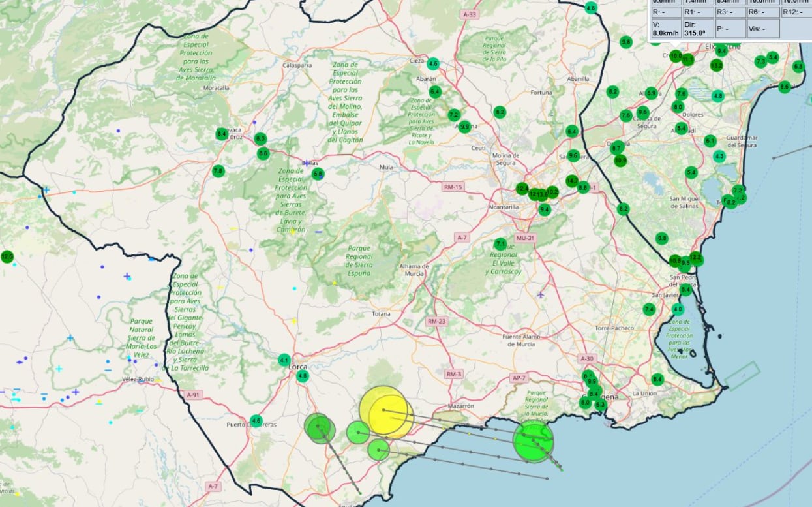Select the 5.8 station marker near Bullas
812x507 pixels.
pos(318,174)
